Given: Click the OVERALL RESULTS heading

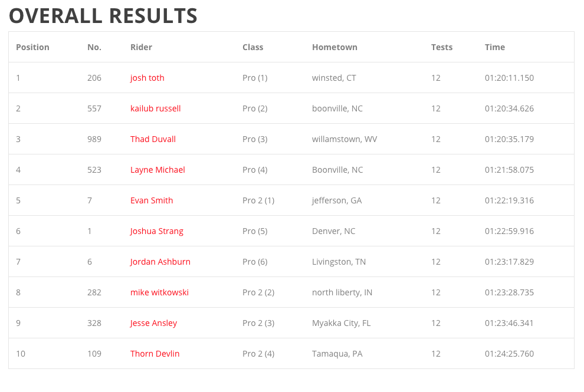Looking at the screenshot, I should (103, 16).
